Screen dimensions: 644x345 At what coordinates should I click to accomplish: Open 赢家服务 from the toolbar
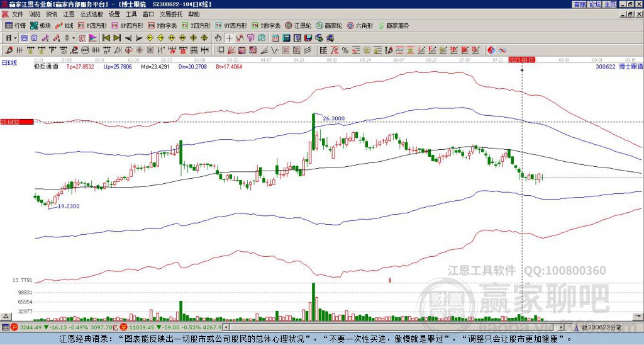tap(394, 25)
